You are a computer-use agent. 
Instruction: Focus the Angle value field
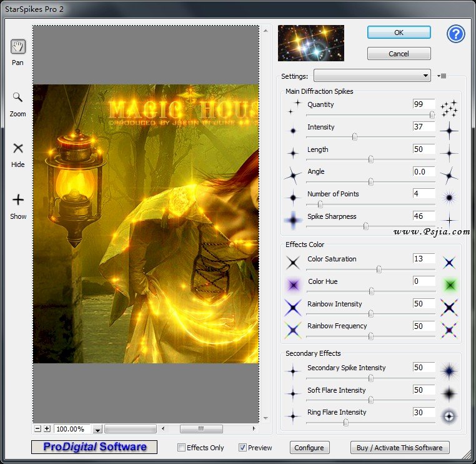click(424, 171)
